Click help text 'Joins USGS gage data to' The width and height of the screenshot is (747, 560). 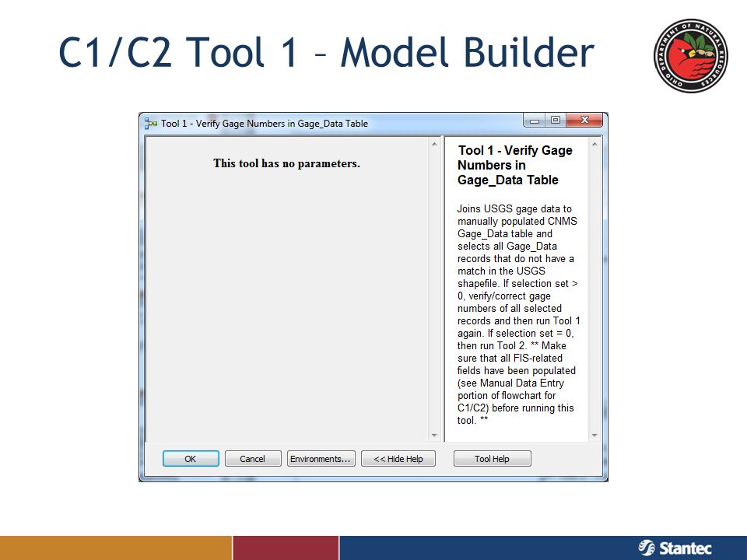pyautogui.click(x=514, y=208)
